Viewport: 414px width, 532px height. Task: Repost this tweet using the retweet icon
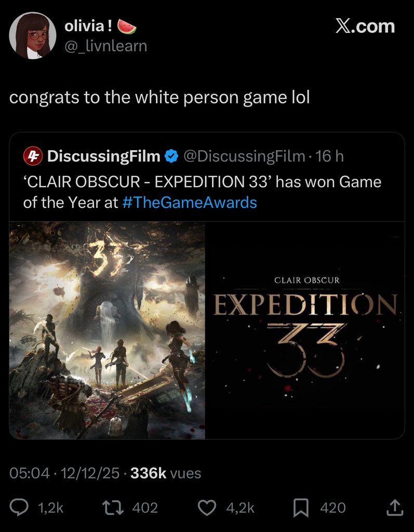[113, 508]
